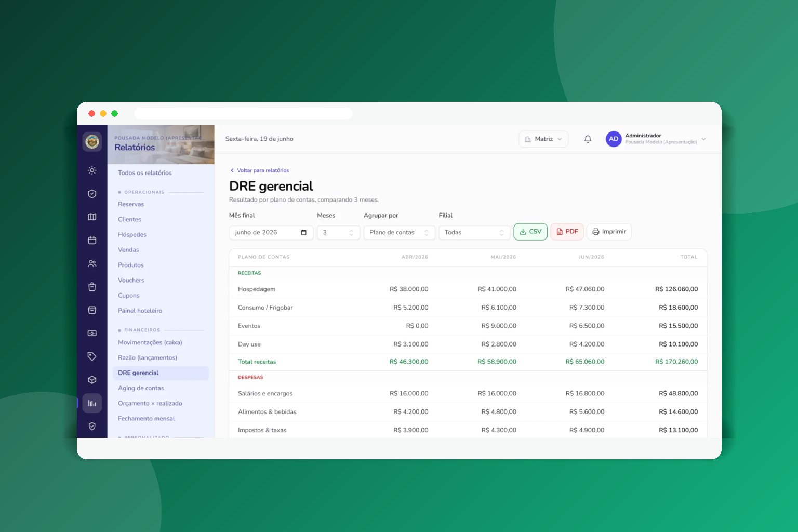Viewport: 798px width, 532px height.
Task: Open Fechamento mensal report
Action: point(147,419)
